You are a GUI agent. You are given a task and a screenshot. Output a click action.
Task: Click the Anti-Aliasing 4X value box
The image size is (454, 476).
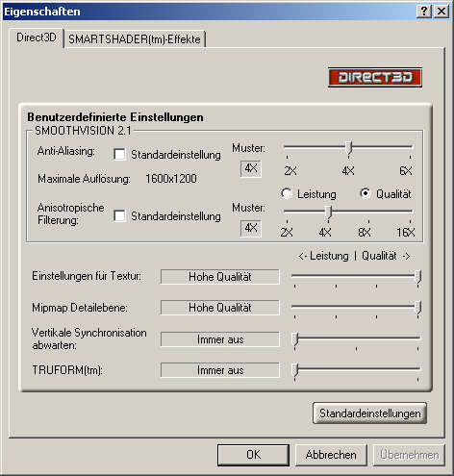(x=251, y=168)
